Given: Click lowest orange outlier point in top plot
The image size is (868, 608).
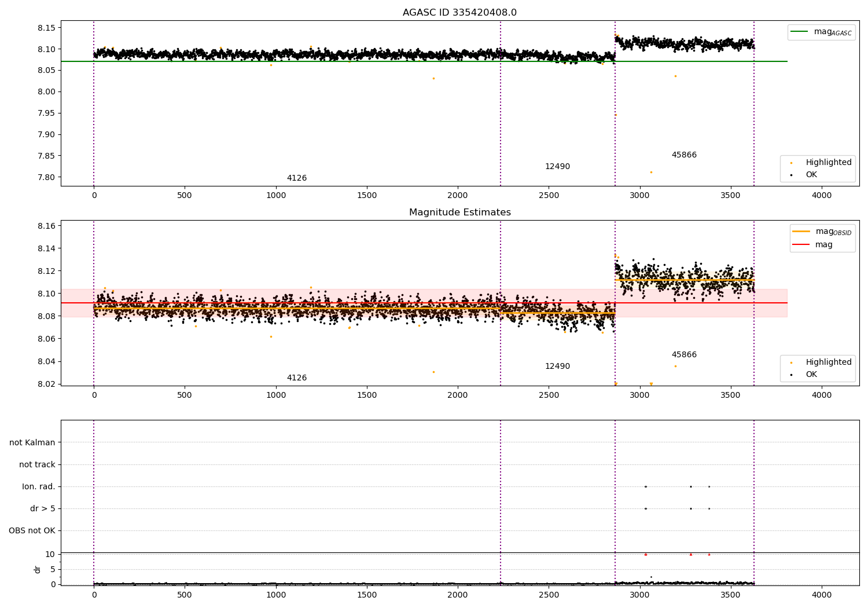Looking at the screenshot, I should (651, 172).
